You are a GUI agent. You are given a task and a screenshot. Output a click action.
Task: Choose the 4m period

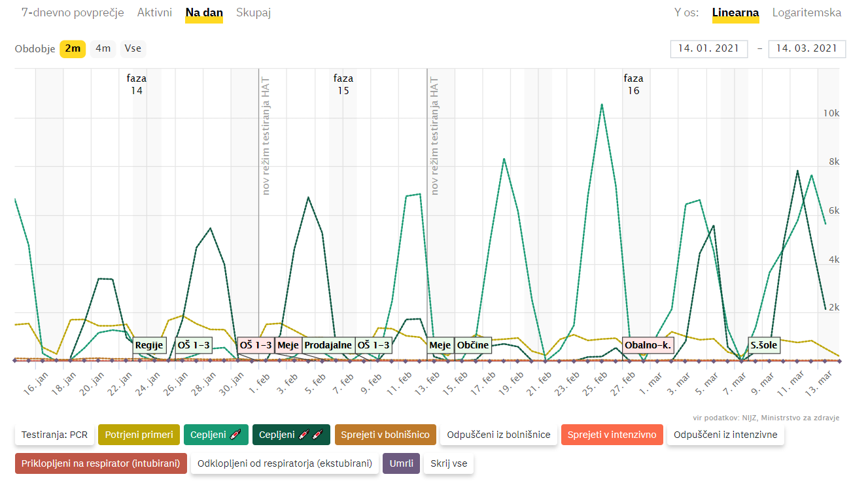pyautogui.click(x=103, y=48)
